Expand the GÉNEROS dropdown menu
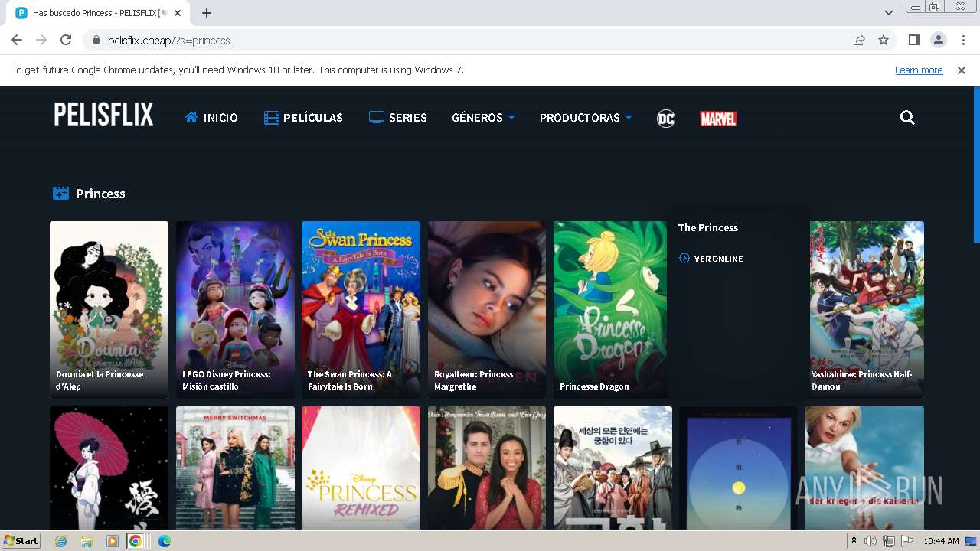This screenshot has width=980, height=551. point(483,118)
